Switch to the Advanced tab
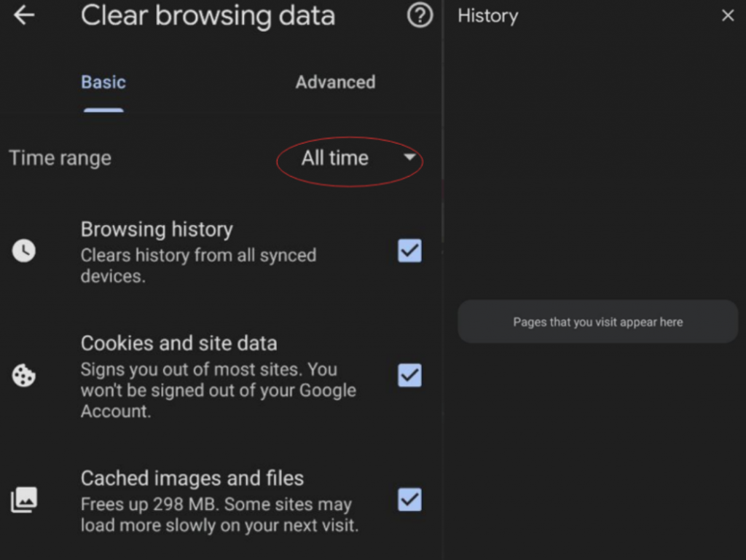 (x=335, y=82)
